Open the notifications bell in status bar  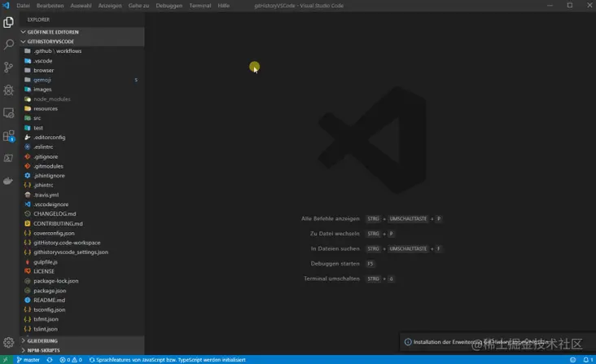pyautogui.click(x=588, y=360)
